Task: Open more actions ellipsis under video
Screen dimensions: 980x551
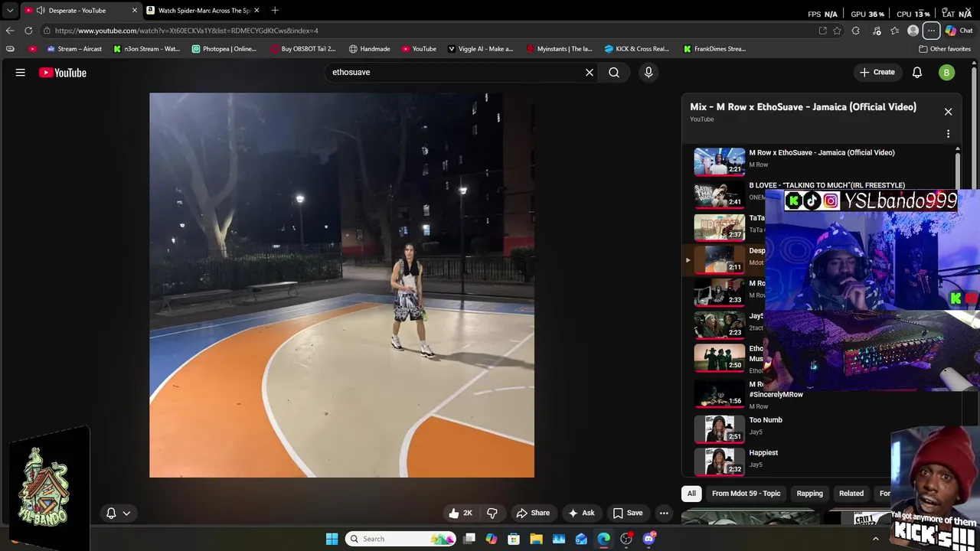Action: click(665, 514)
